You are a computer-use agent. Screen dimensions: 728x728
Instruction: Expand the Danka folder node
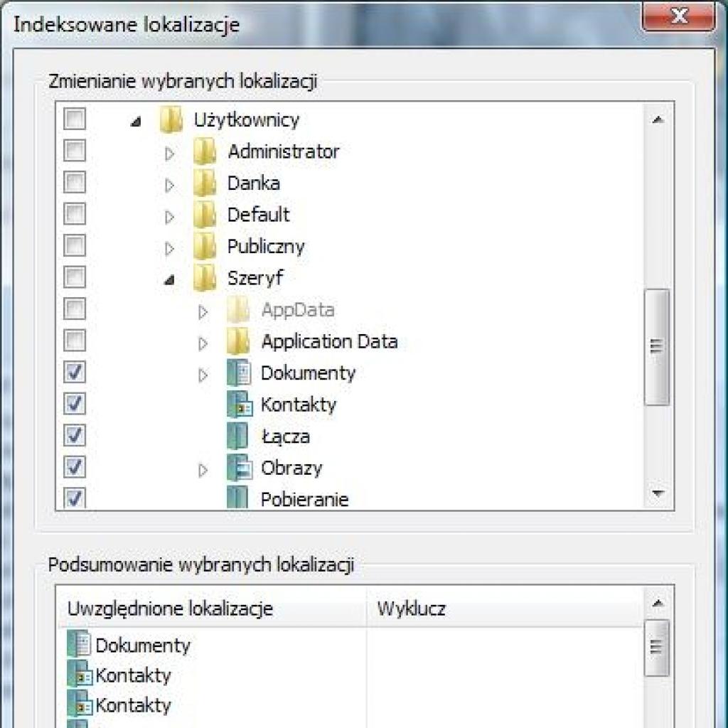169,186
